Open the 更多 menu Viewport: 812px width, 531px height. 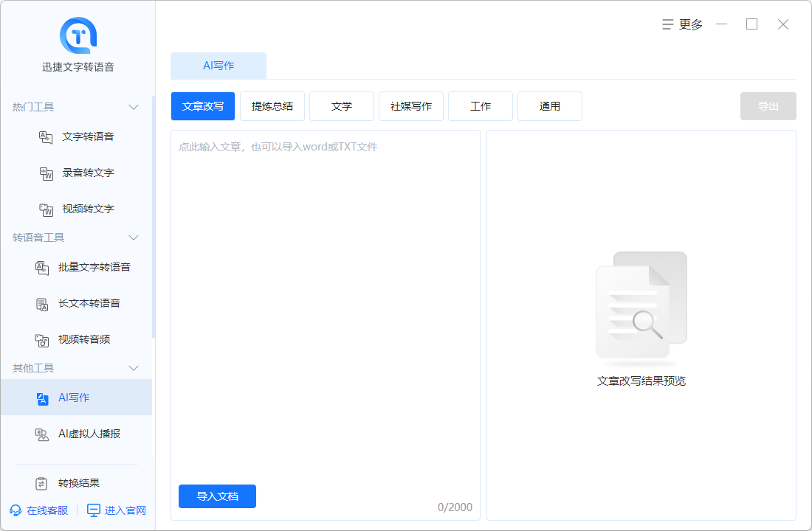682,24
